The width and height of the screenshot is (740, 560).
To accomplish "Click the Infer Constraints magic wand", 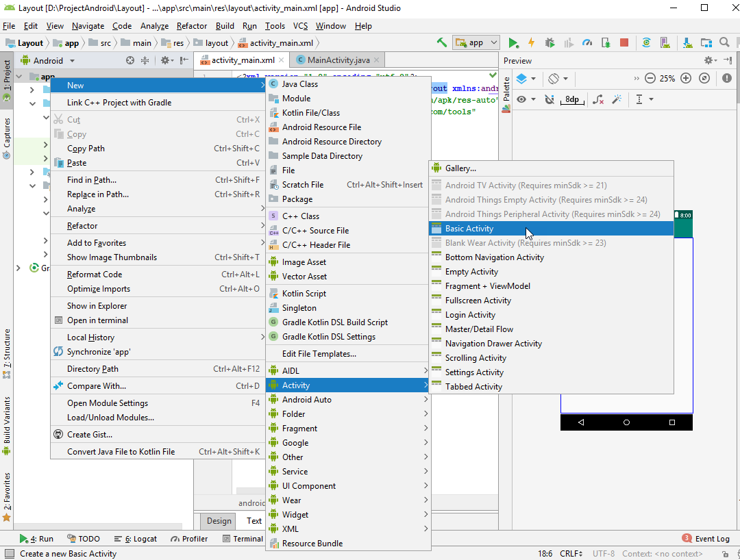I will click(617, 99).
